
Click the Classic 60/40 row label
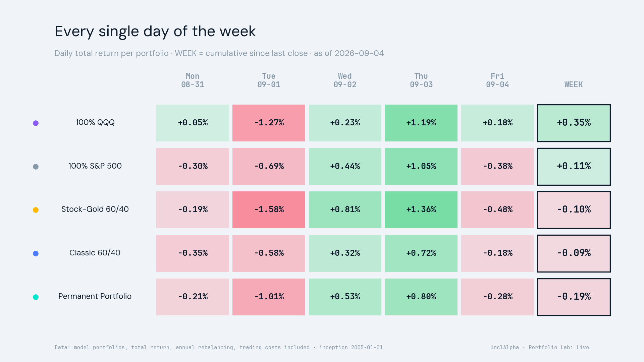coord(95,253)
